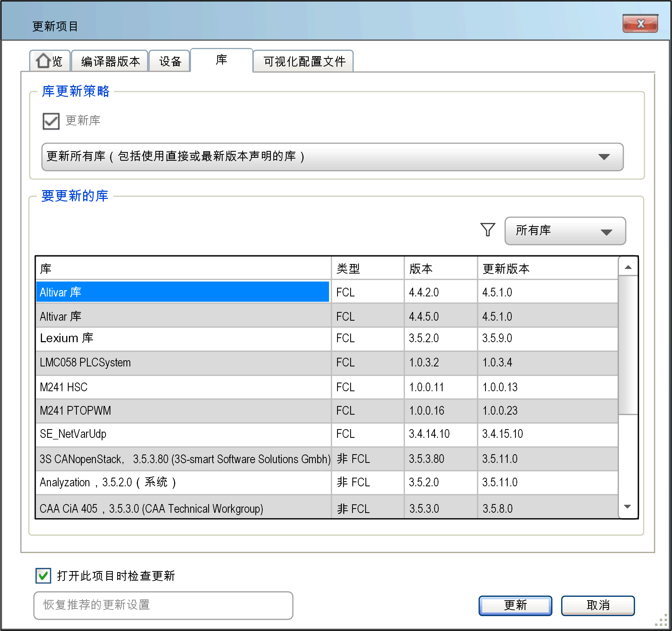672x631 pixels.
Task: Expand the 所有库 filter dropdown
Action: 565,231
